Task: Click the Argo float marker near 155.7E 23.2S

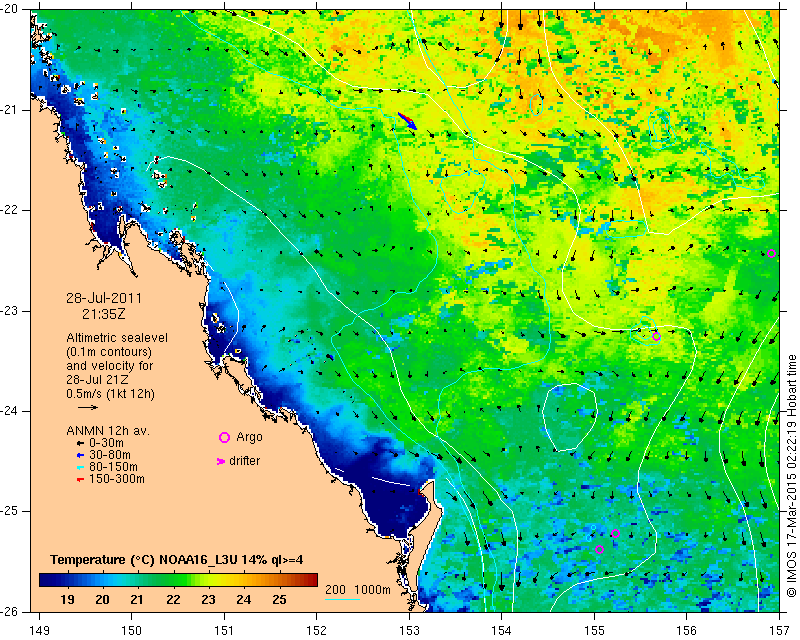Action: [x=656, y=337]
